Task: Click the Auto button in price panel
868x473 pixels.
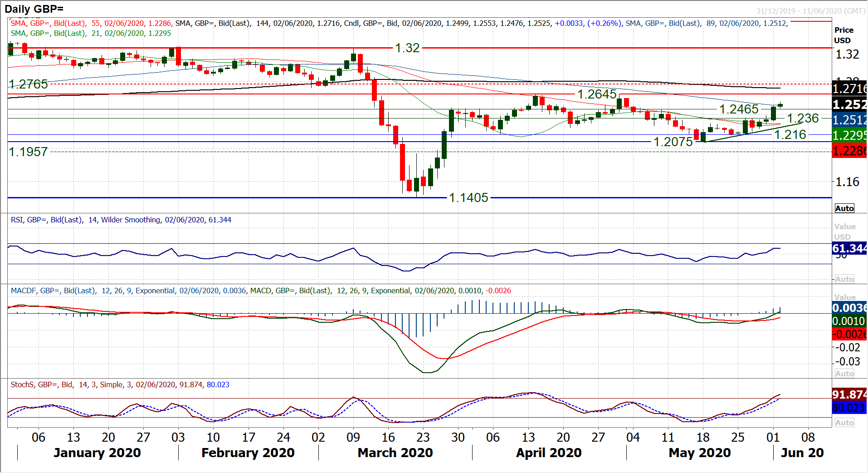Action: 844,208
